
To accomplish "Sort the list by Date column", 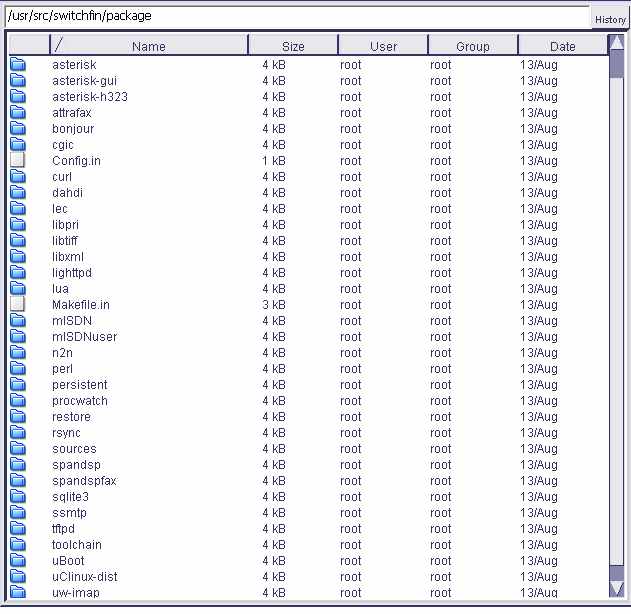I will tap(563, 46).
